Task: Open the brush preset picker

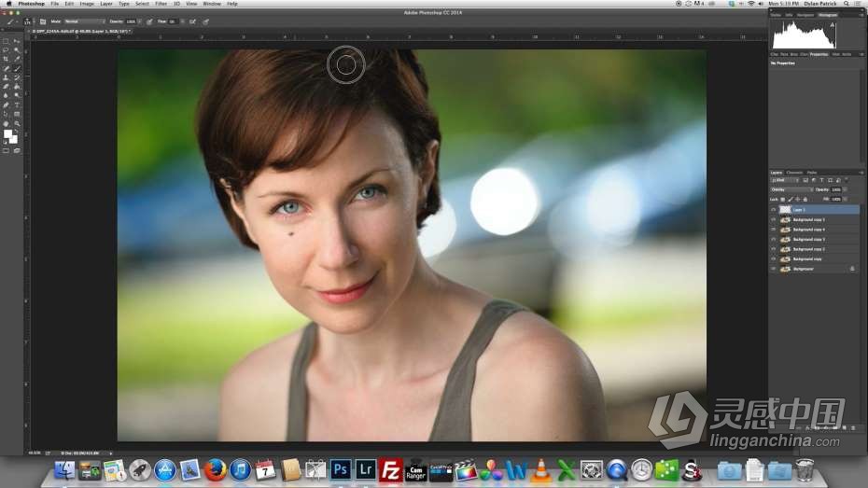Action: [x=27, y=21]
